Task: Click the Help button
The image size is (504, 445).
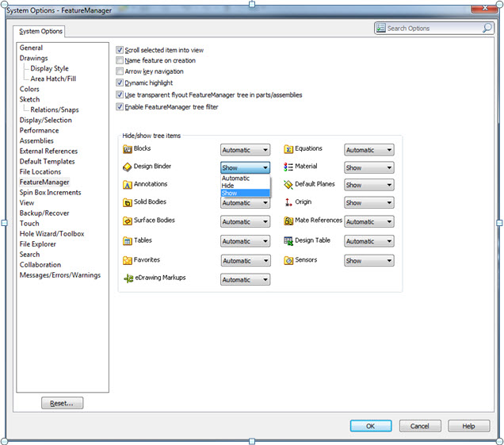Action: 468,426
